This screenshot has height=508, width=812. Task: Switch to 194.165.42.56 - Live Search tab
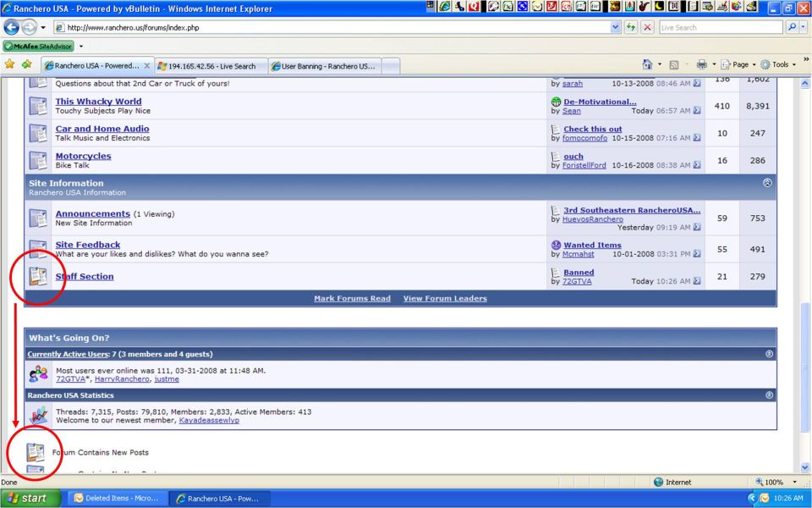[x=211, y=66]
